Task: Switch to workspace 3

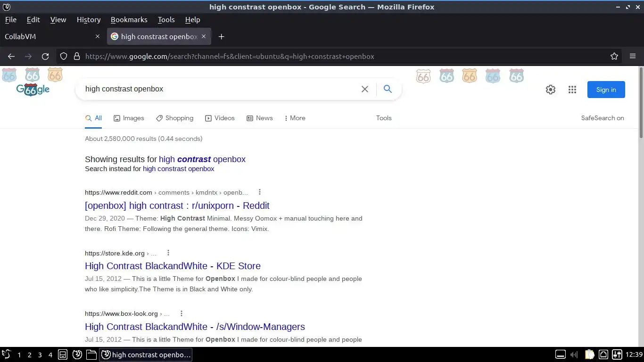Action: [x=40, y=355]
